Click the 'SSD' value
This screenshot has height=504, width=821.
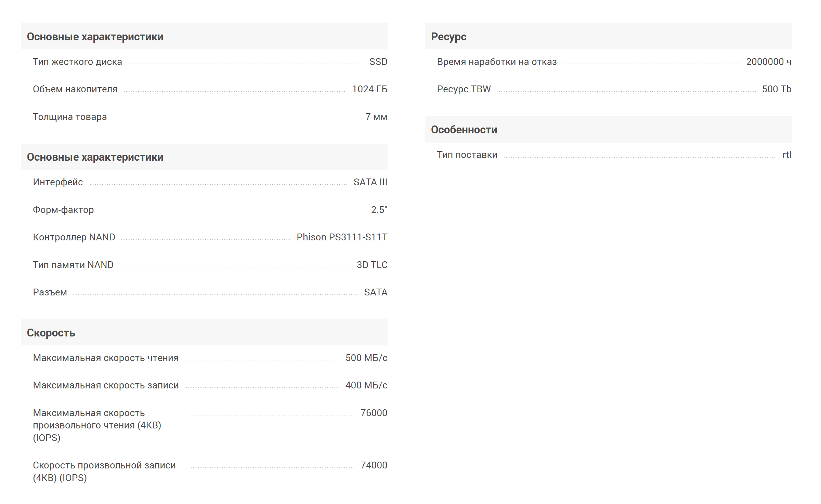tap(378, 62)
